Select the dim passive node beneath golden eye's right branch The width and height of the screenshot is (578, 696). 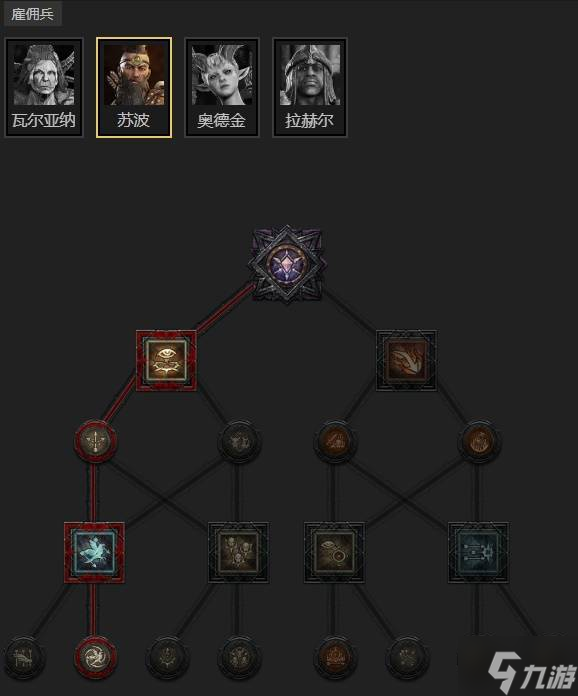click(239, 441)
